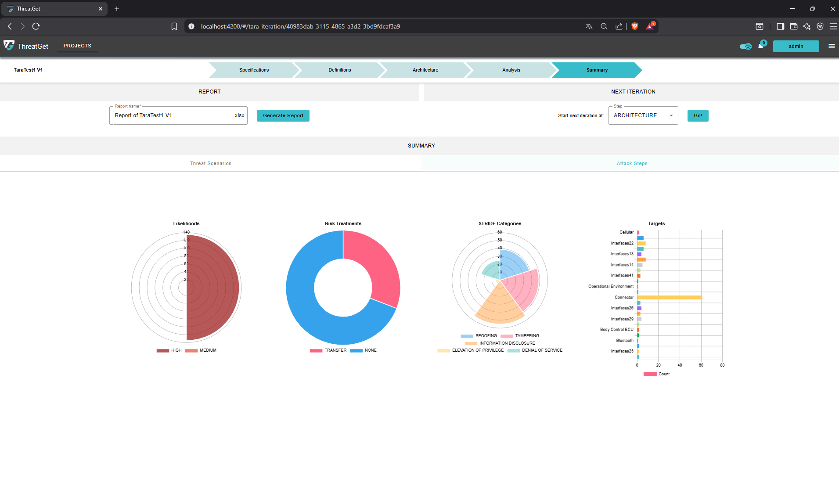Toggle SPOOFING legend in STRIDE chart
Viewport: 839px width, 504px height.
pos(479,336)
